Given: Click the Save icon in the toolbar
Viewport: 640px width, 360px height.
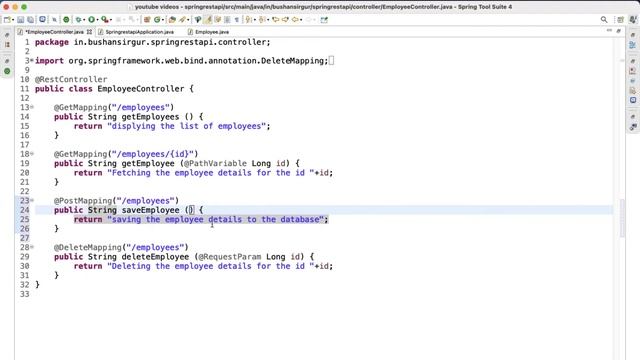Looking at the screenshot, I should pyautogui.click(x=20, y=20).
